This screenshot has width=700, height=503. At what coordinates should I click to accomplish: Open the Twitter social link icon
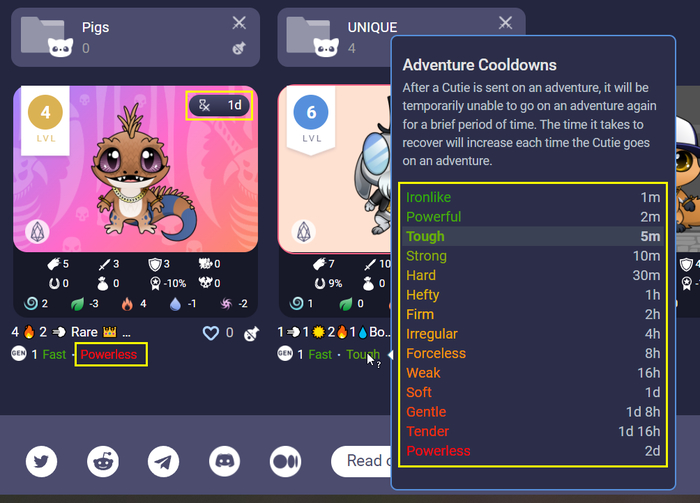coord(42,461)
